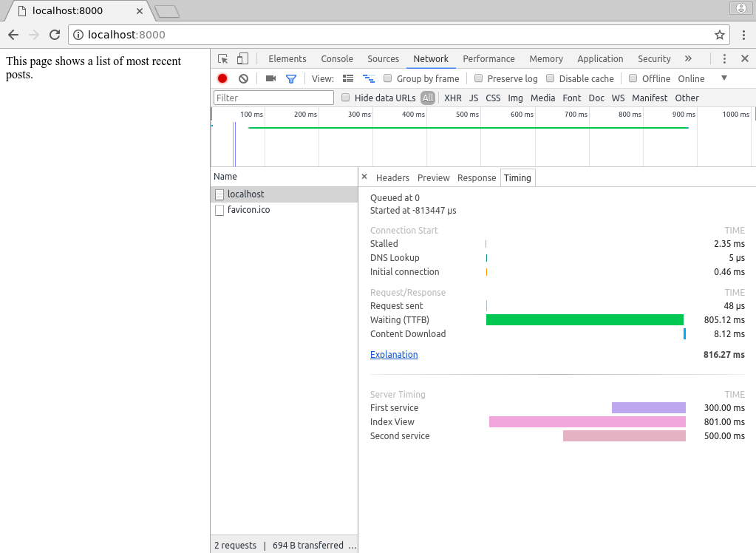Stop recording the network log
The image size is (756, 553).
[222, 78]
